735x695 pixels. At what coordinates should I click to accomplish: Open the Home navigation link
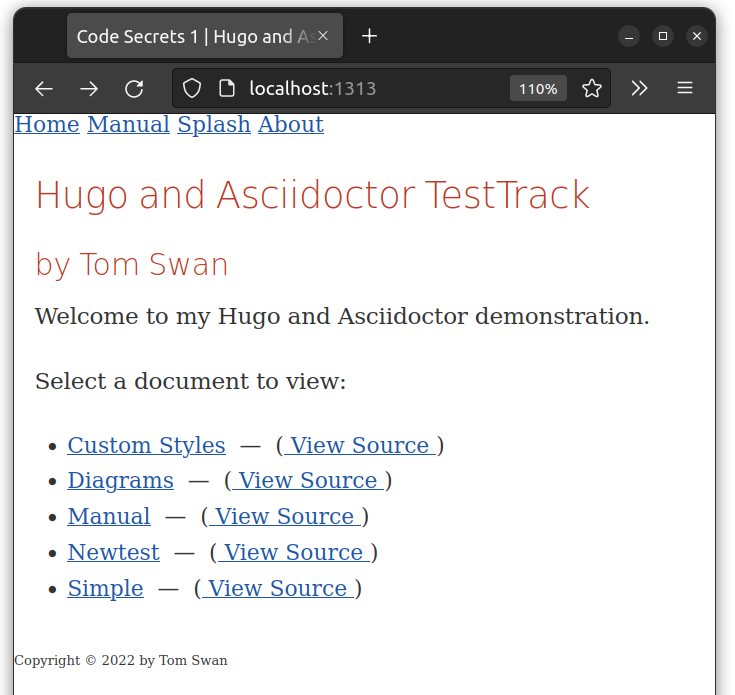tap(47, 125)
